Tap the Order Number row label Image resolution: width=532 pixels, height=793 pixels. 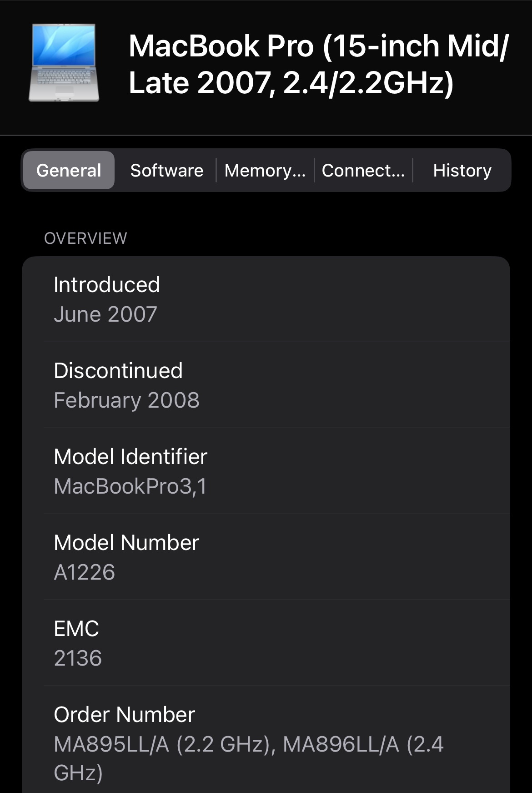click(124, 715)
